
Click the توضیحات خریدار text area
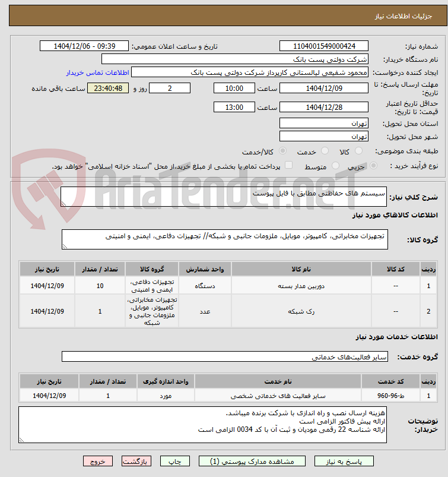(x=202, y=425)
